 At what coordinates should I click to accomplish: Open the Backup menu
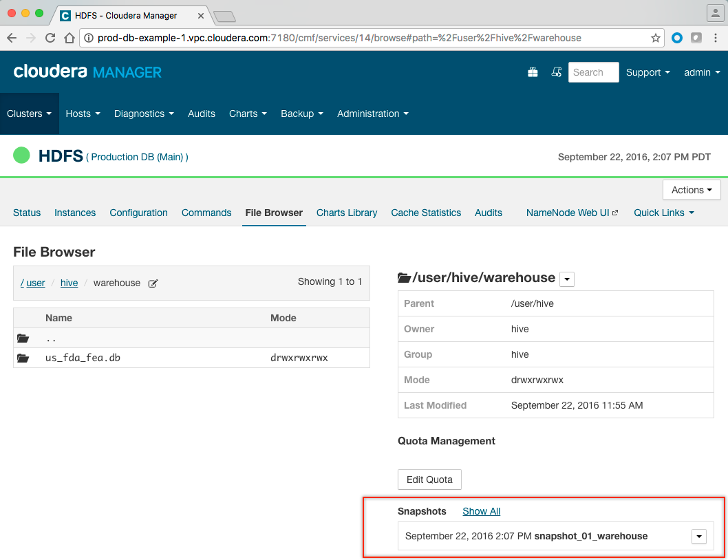point(302,114)
